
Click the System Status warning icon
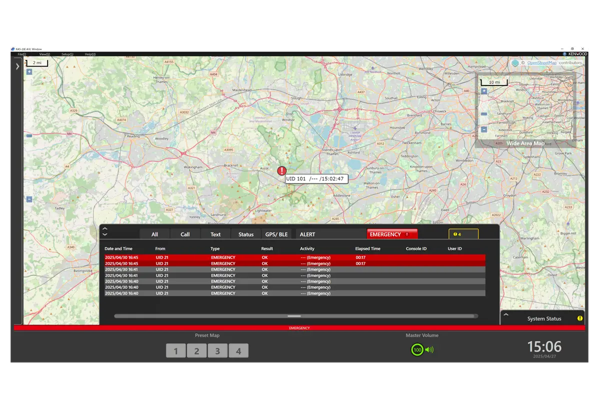coord(580,318)
